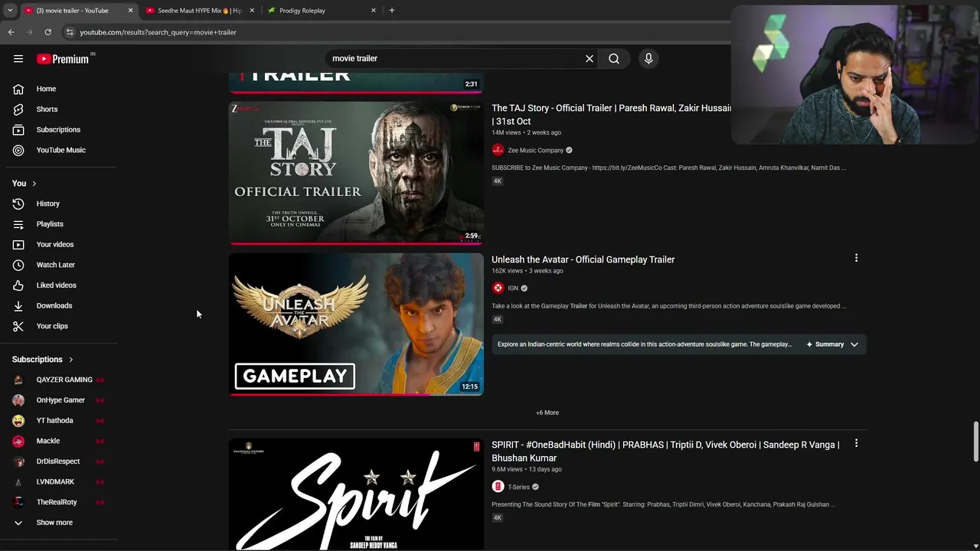
Task: Open Unleash the Avatar Gameplay Trailer title
Action: (583, 259)
